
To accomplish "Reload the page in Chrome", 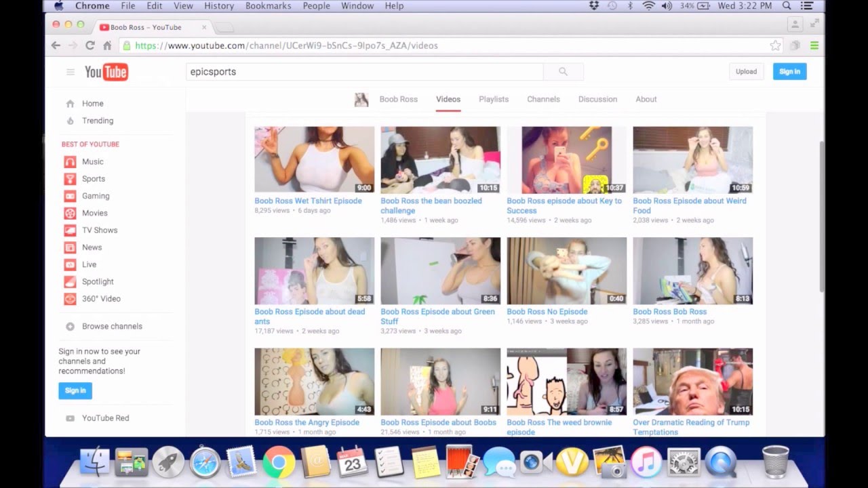I will [x=90, y=45].
